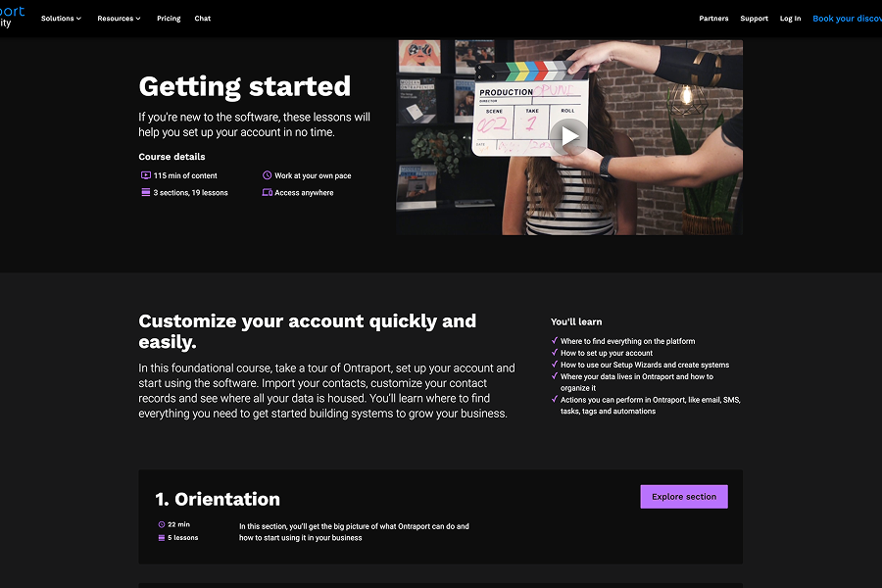Click checkmark beside Where your data lives

[555, 376]
